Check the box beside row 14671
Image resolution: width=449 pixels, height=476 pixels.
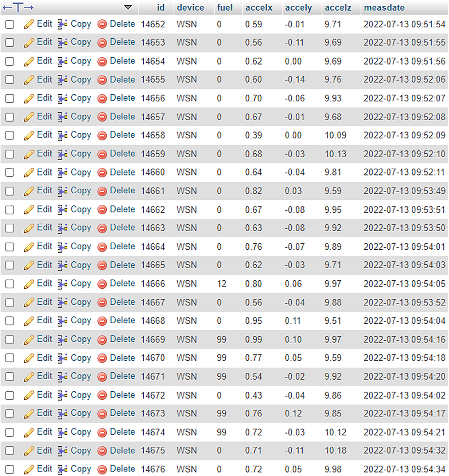click(x=10, y=377)
